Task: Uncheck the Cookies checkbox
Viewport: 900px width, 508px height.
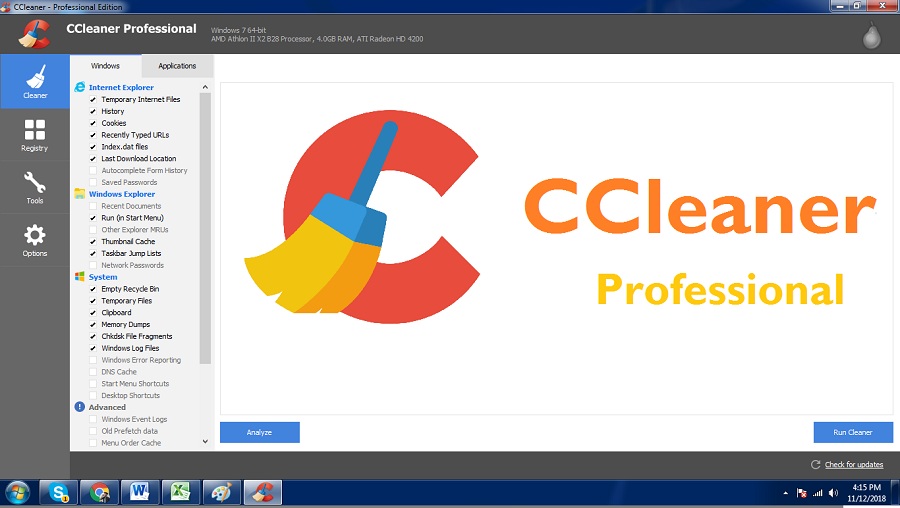Action: pyautogui.click(x=93, y=123)
